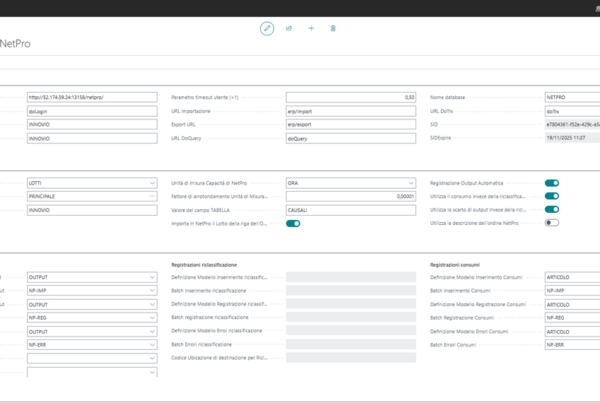
Task: Click the CAUSALI table value field
Action: pyautogui.click(x=351, y=210)
